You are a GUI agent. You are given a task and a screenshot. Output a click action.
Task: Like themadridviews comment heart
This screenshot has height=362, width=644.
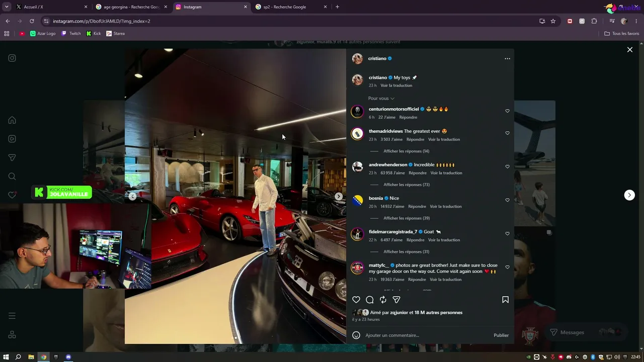507,133
